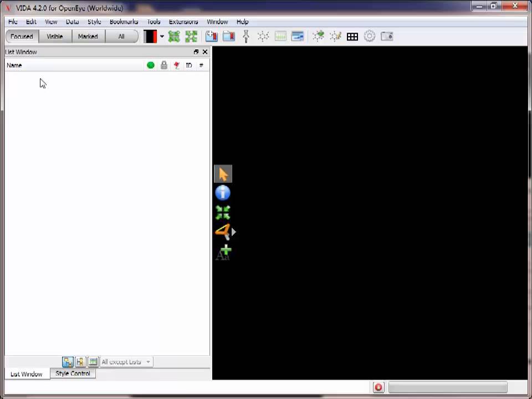532x399 pixels.
Task: Open the Window menu
Action: point(217,22)
